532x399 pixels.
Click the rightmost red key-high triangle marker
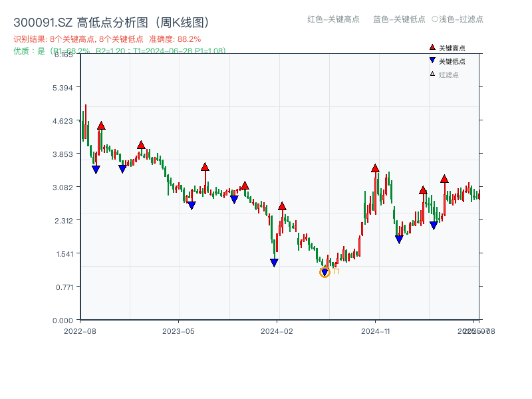point(445,179)
